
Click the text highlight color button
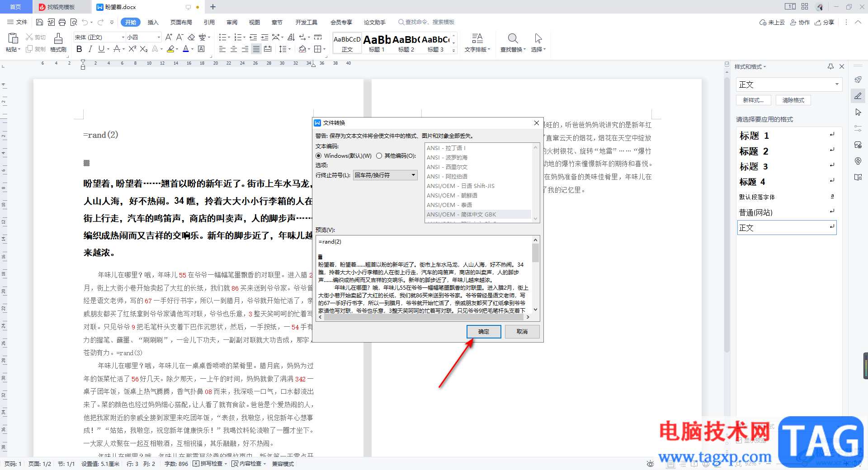[170, 49]
